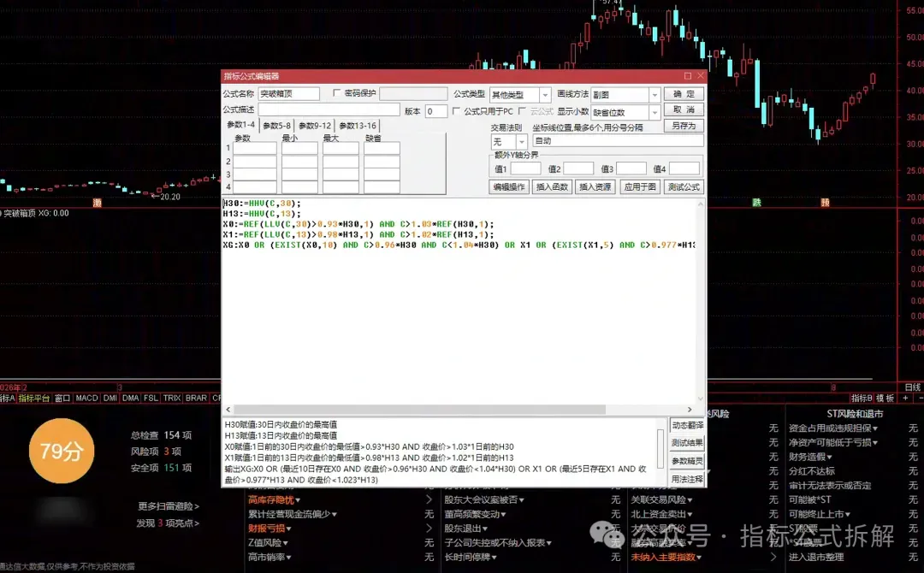924x573 pixels.
Task: Select the 用法注释 side button
Action: (x=687, y=480)
